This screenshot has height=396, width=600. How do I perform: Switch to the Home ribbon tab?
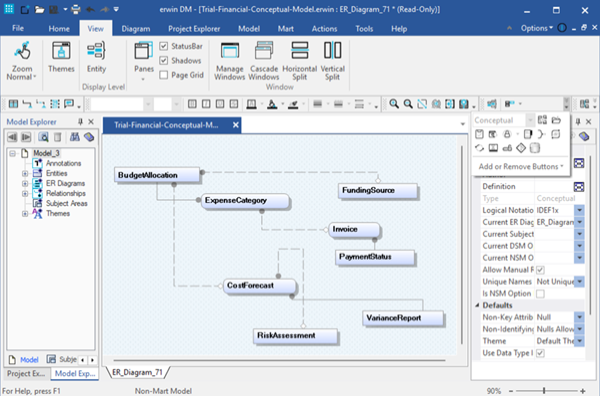click(59, 29)
